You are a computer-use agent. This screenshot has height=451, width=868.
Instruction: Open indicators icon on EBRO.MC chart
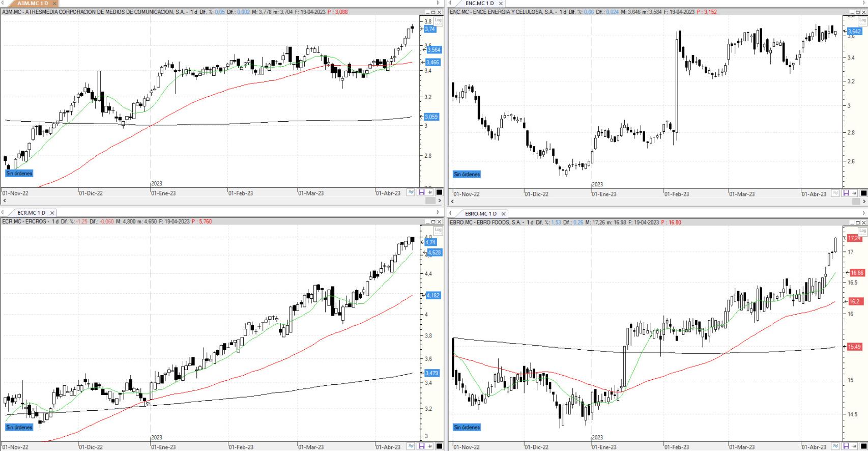click(x=835, y=446)
